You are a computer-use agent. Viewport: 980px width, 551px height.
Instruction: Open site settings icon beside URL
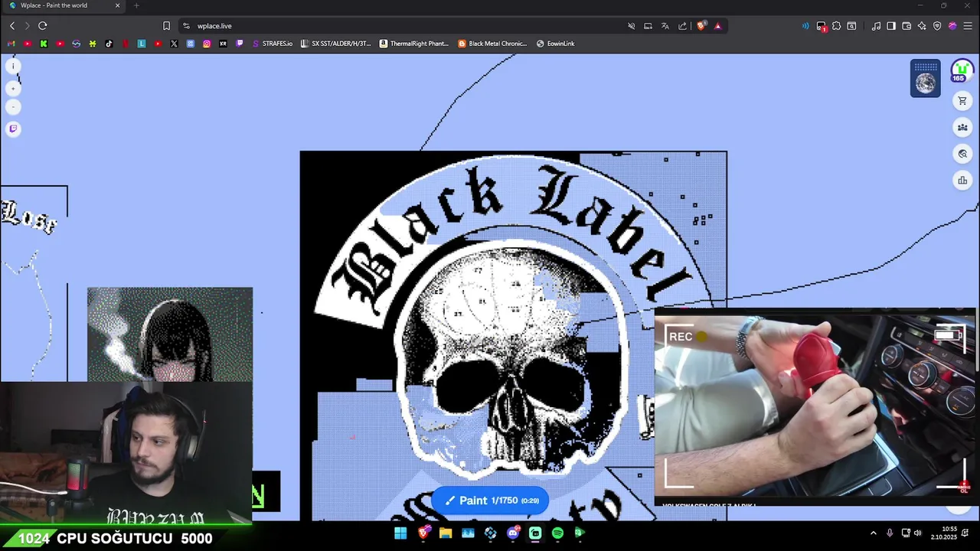186,26
